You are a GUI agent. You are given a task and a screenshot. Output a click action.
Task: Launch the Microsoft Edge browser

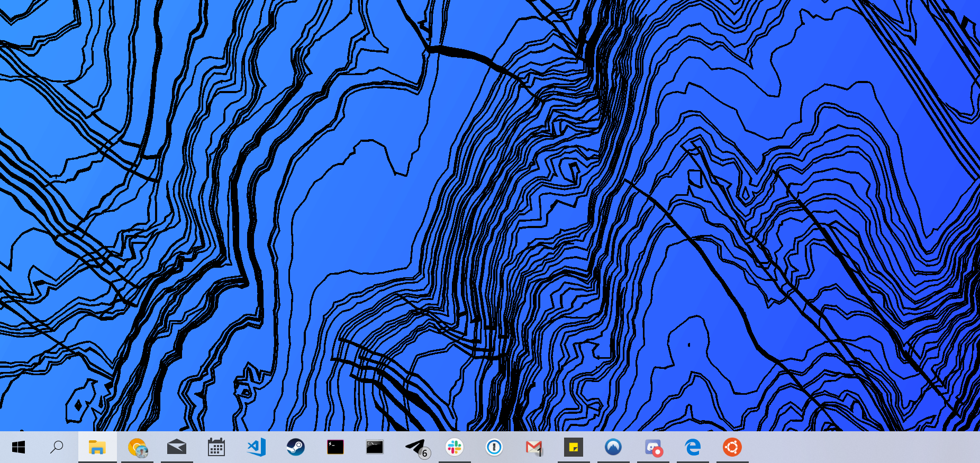coord(693,448)
